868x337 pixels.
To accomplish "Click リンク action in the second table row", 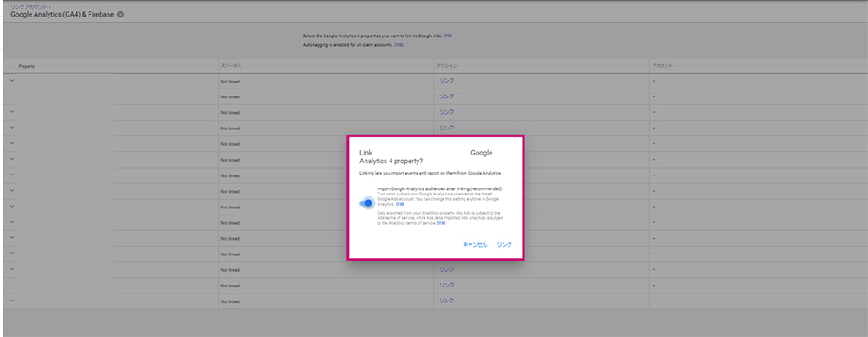I will pyautogui.click(x=447, y=96).
